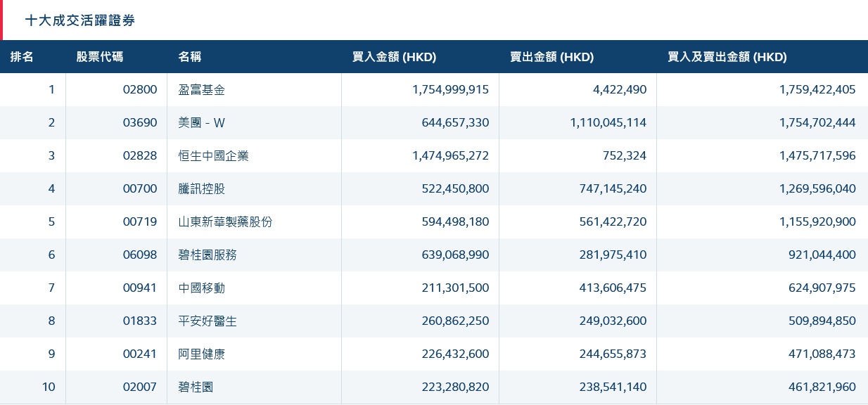
Task: Click total amount 1,155,920,900
Action: 817,222
